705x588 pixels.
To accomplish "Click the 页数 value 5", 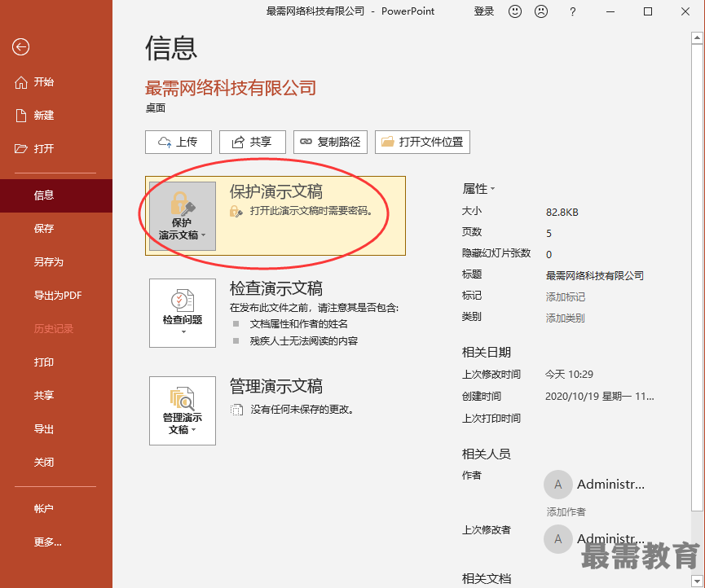I will [x=549, y=233].
